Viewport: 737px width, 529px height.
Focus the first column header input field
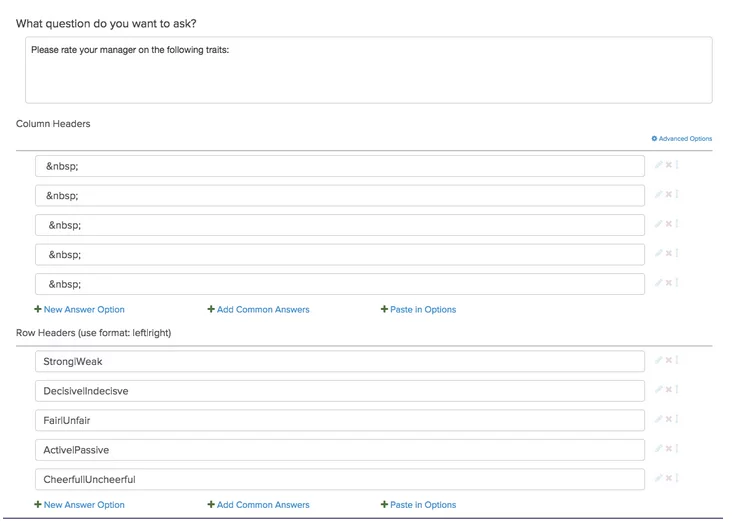pos(340,166)
